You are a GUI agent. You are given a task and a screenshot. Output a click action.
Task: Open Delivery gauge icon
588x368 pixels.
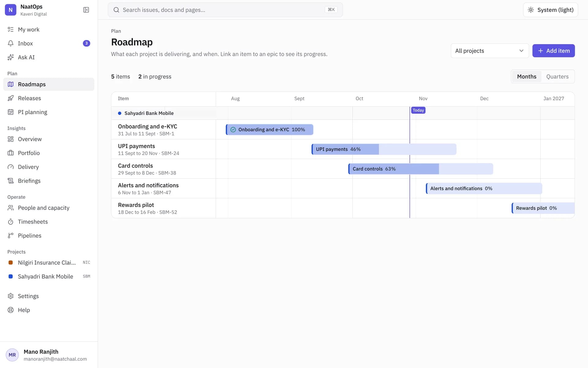click(x=11, y=167)
